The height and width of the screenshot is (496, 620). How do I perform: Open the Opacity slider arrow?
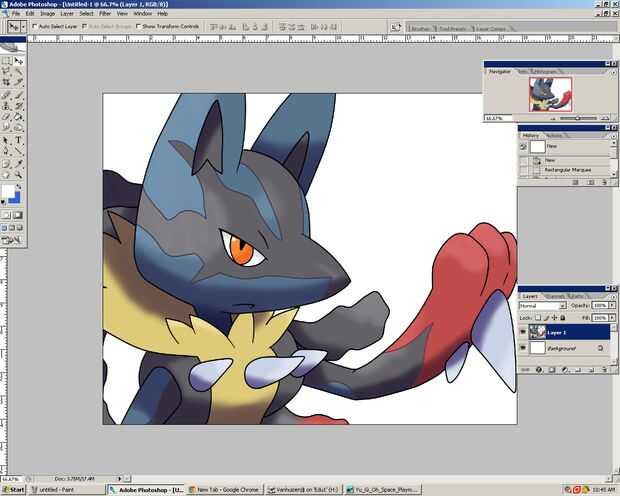point(612,305)
